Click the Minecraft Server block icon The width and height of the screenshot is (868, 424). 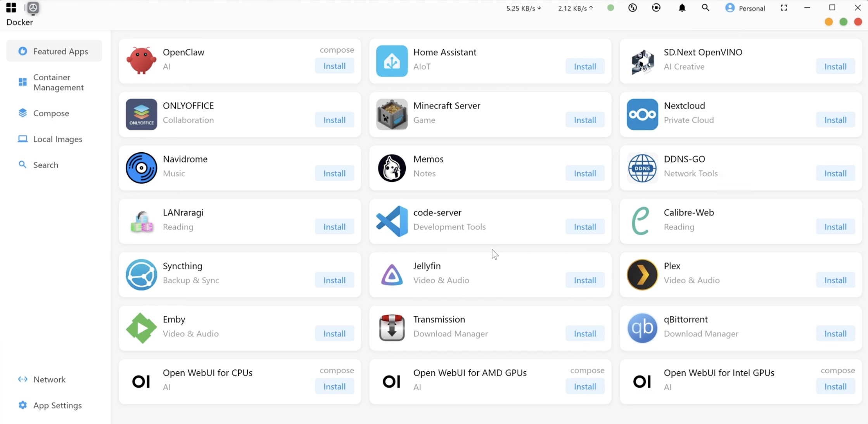pyautogui.click(x=392, y=114)
